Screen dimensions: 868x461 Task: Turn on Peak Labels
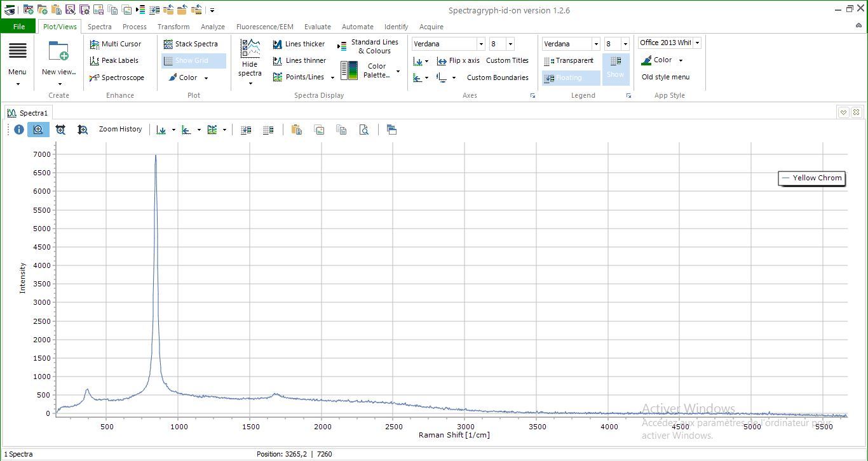point(114,60)
